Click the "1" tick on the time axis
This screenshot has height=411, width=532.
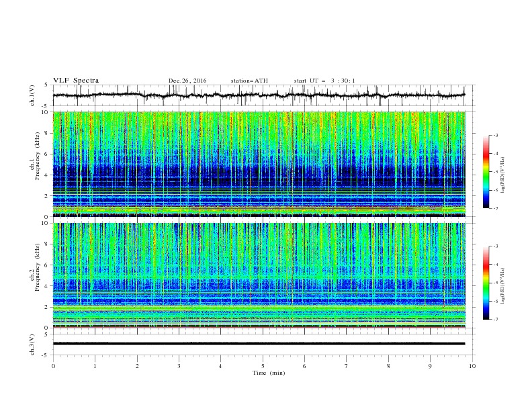point(95,366)
